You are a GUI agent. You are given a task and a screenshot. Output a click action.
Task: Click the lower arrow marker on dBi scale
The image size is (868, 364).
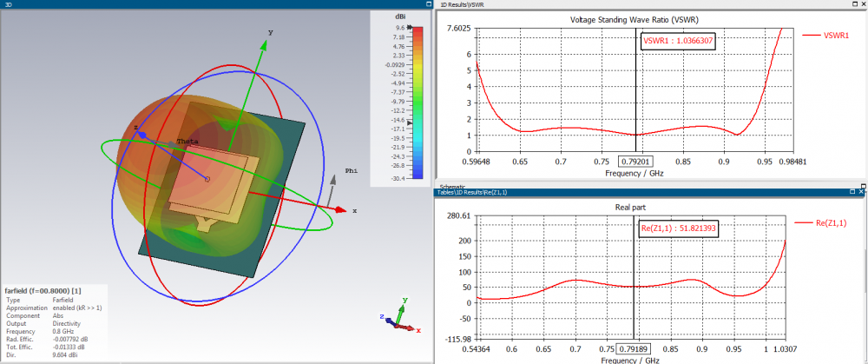411,123
